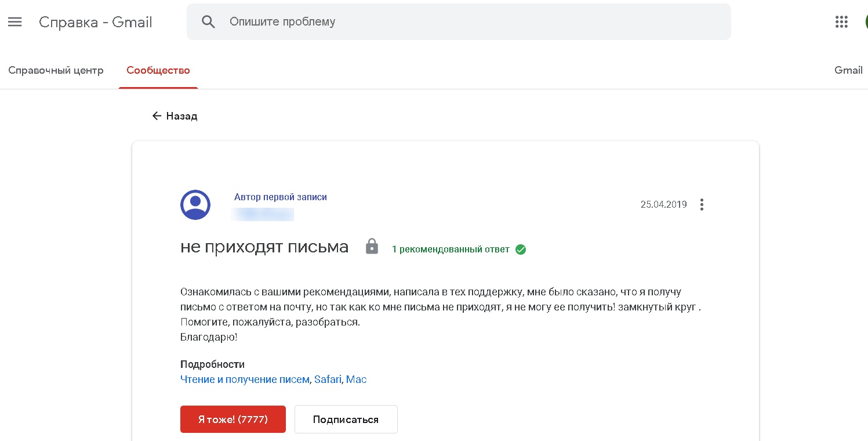Click the locked thread padlock icon
Screen dimensions: 868x441
(372, 247)
